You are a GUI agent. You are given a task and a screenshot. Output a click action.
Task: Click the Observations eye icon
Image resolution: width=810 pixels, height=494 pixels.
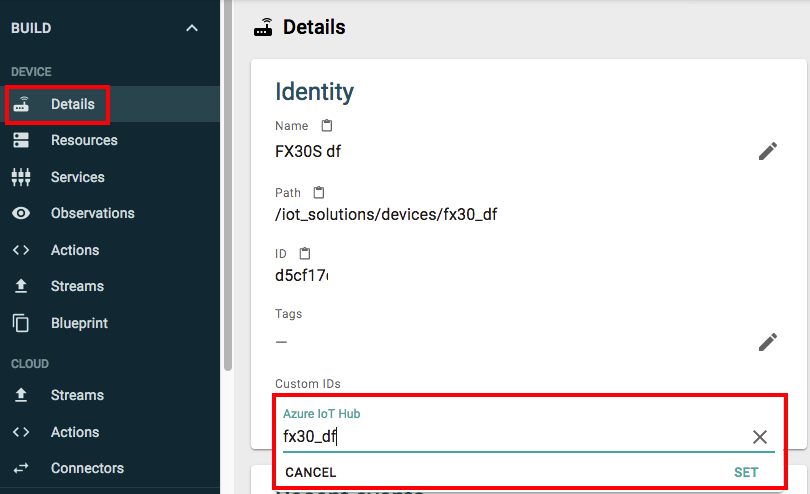pos(21,213)
